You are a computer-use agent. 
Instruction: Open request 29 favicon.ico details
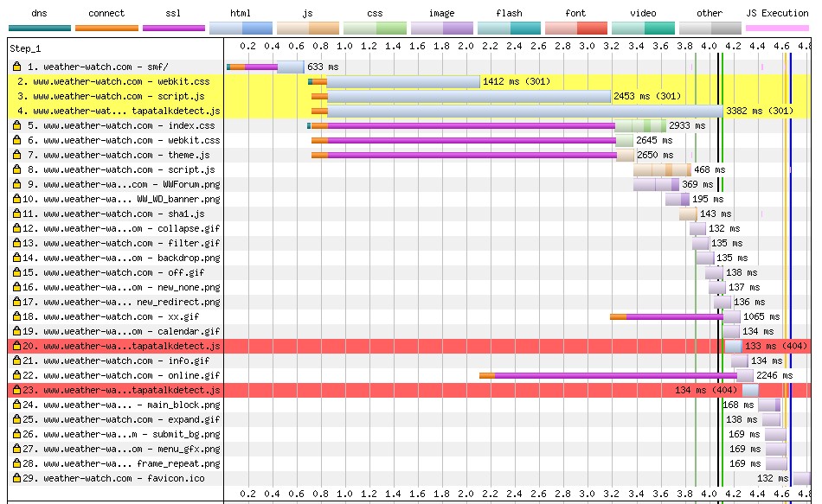(x=113, y=478)
